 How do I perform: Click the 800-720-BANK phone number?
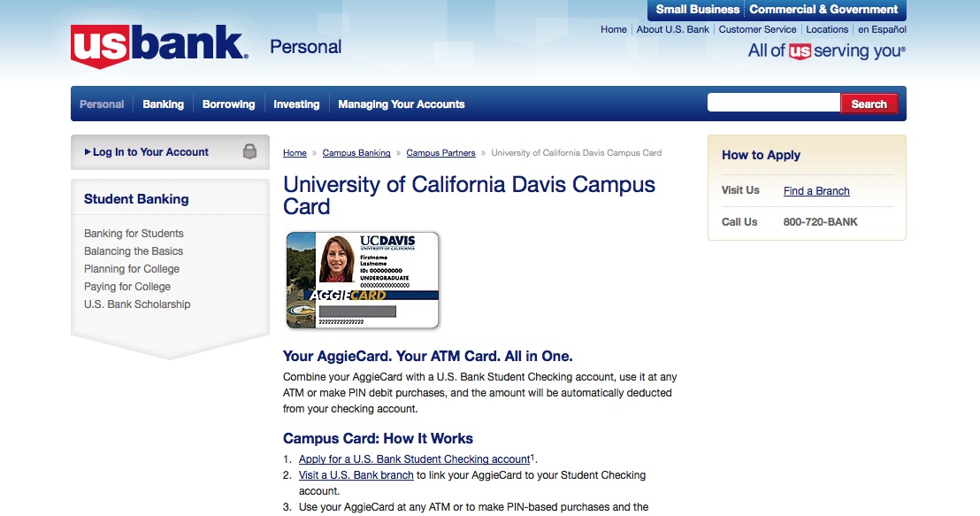tap(820, 222)
